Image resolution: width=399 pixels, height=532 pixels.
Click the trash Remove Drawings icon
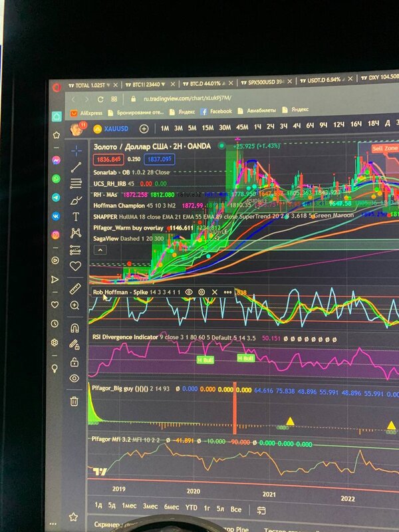click(x=74, y=402)
